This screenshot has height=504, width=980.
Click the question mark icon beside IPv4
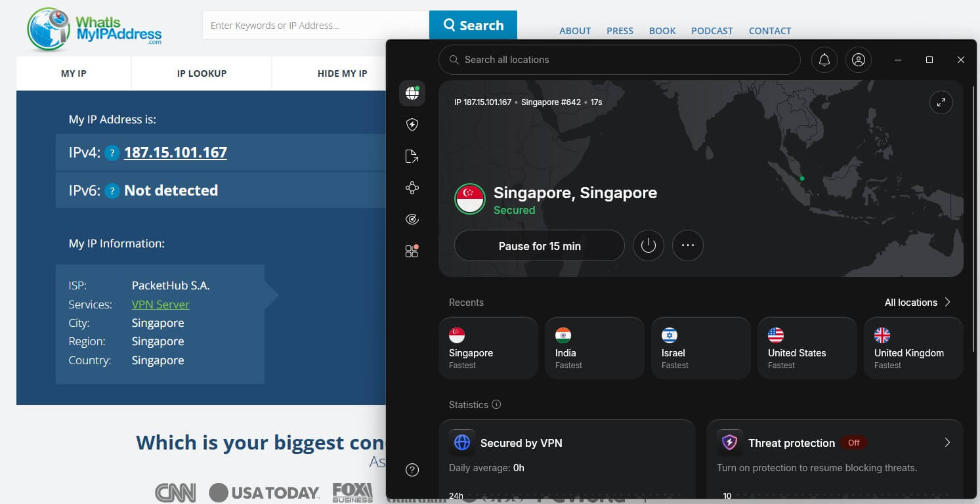[112, 153]
